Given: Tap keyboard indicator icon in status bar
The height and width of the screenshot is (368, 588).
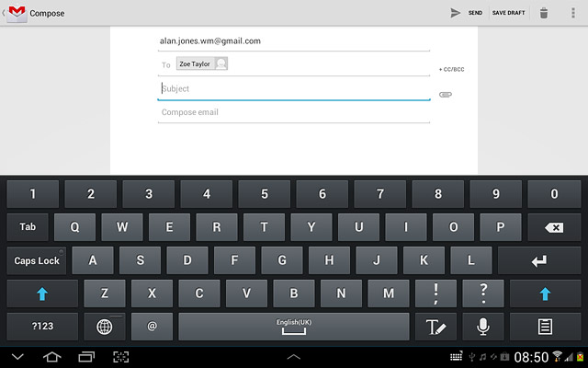Looking at the screenshot, I should pos(456,356).
